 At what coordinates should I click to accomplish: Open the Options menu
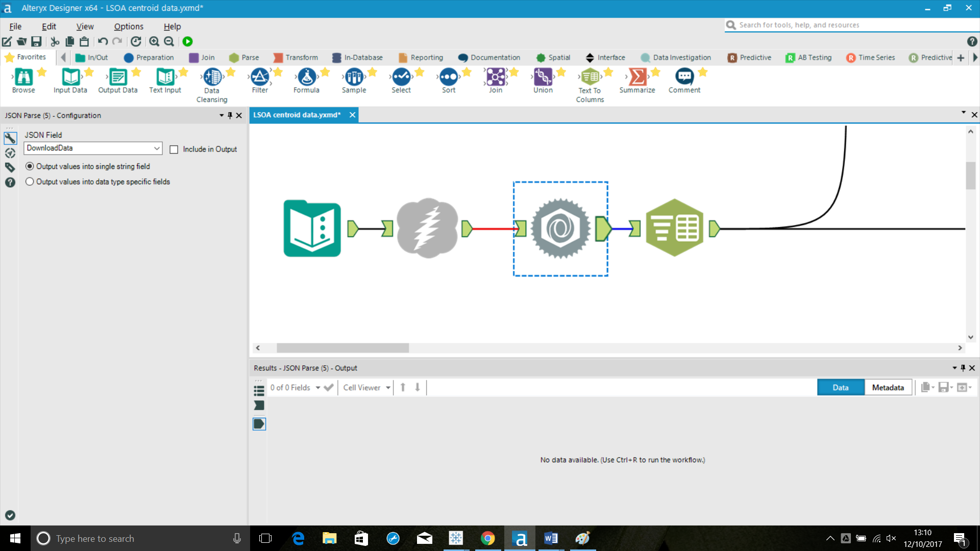point(129,27)
